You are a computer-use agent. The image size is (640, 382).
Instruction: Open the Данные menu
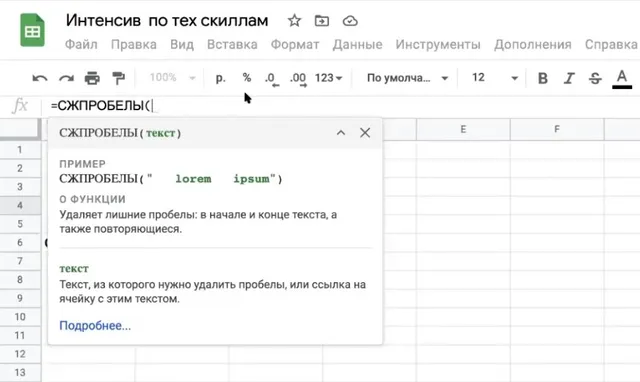[x=357, y=44]
